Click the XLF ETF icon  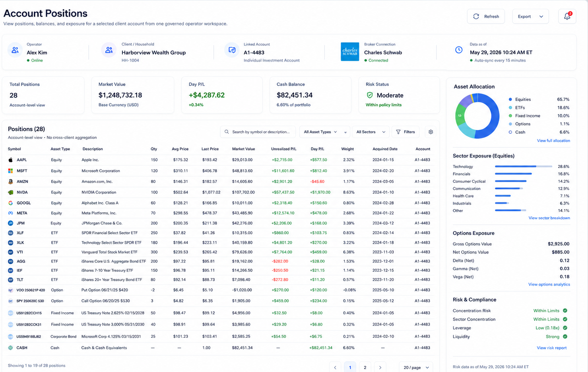point(11,233)
